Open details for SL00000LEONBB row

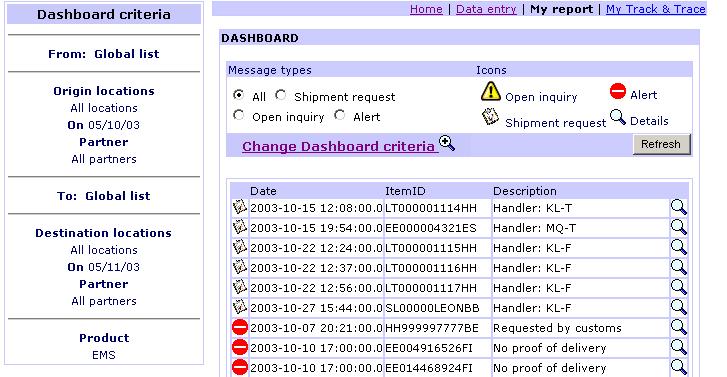click(x=678, y=307)
